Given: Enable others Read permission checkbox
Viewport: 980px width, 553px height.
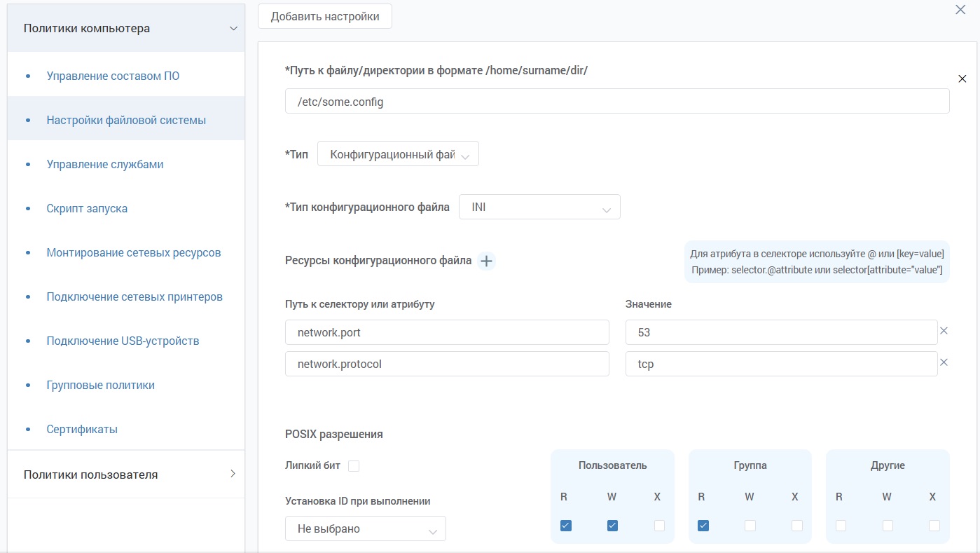Looking at the screenshot, I should click(x=841, y=526).
